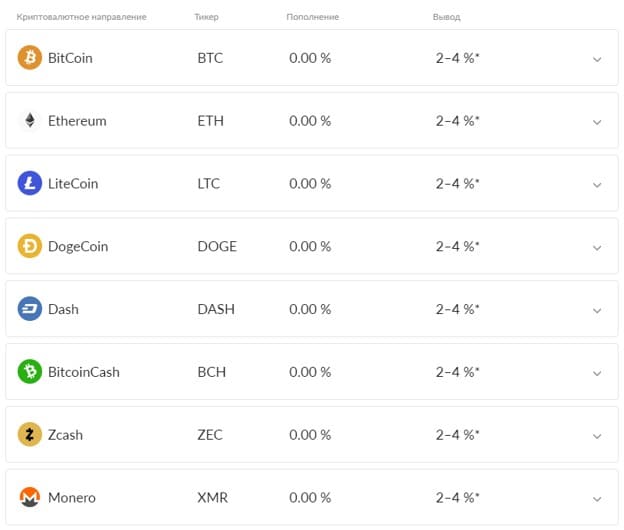Click the Вывод column header
The image size is (624, 530).
(x=447, y=17)
